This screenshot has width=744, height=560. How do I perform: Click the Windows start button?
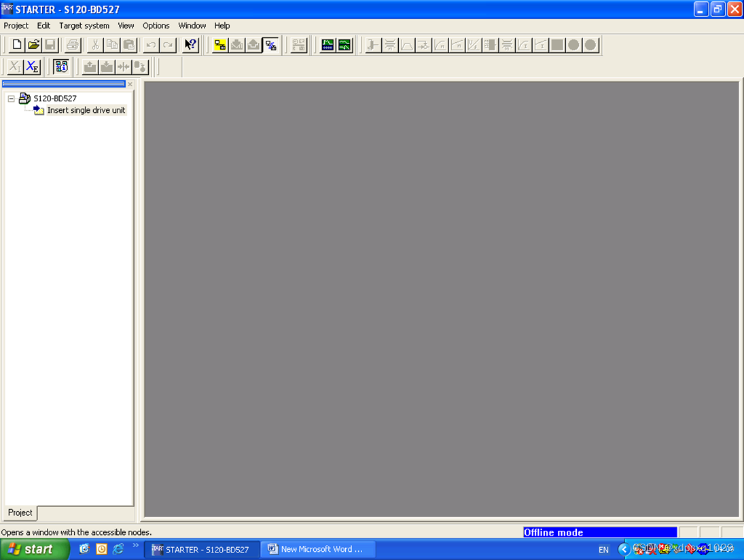click(x=34, y=549)
